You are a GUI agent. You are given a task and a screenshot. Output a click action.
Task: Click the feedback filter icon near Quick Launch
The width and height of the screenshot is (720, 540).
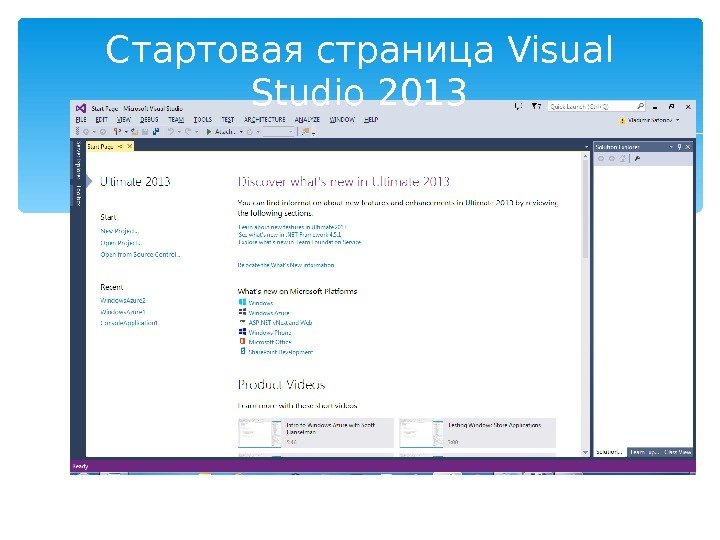536,107
